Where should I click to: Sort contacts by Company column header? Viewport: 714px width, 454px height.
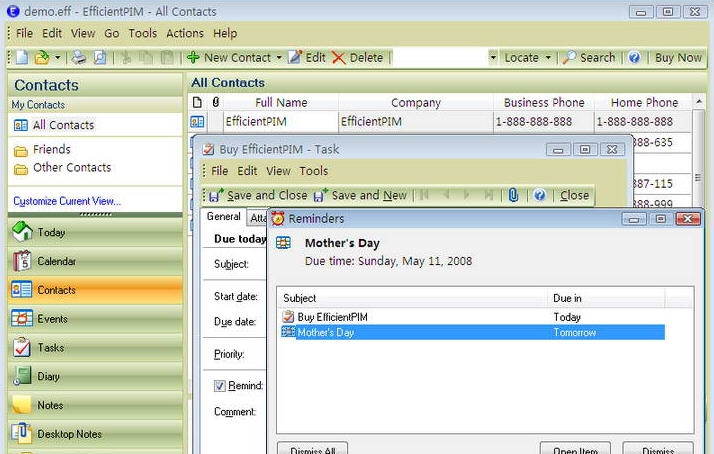pos(416,103)
